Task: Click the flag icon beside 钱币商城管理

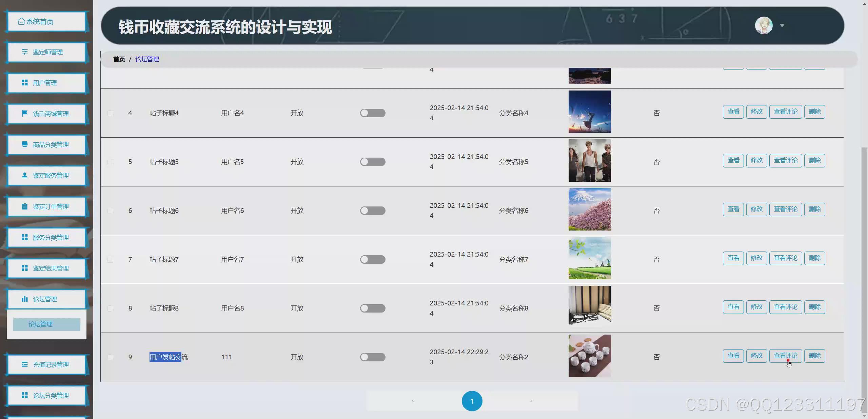Action: pyautogui.click(x=25, y=114)
